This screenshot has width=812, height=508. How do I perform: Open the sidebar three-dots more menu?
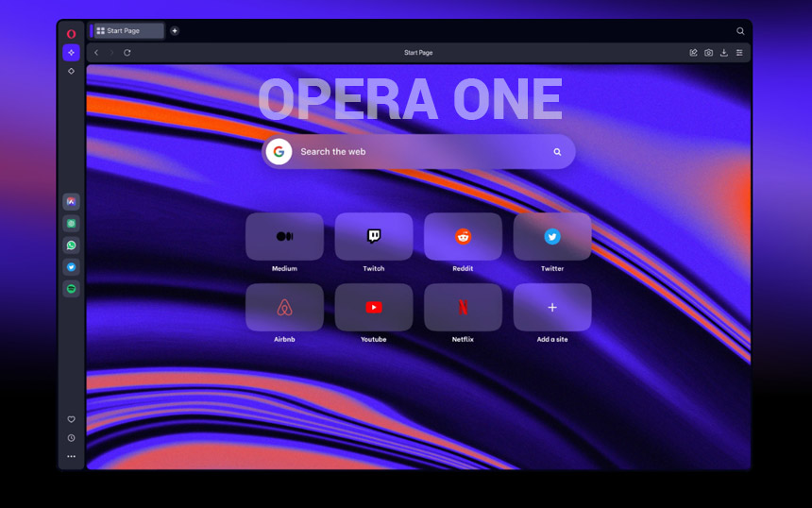coord(71,456)
